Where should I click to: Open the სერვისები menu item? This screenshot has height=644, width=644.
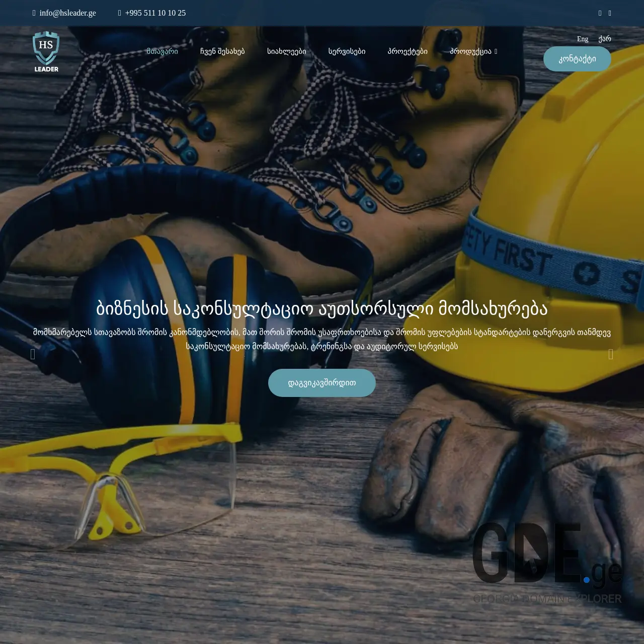pyautogui.click(x=348, y=51)
